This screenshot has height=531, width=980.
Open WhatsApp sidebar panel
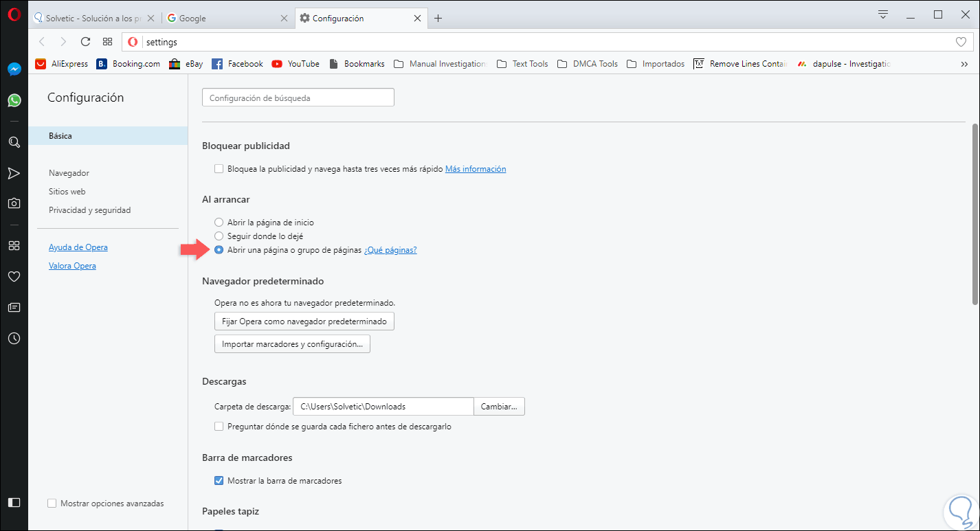tap(14, 100)
